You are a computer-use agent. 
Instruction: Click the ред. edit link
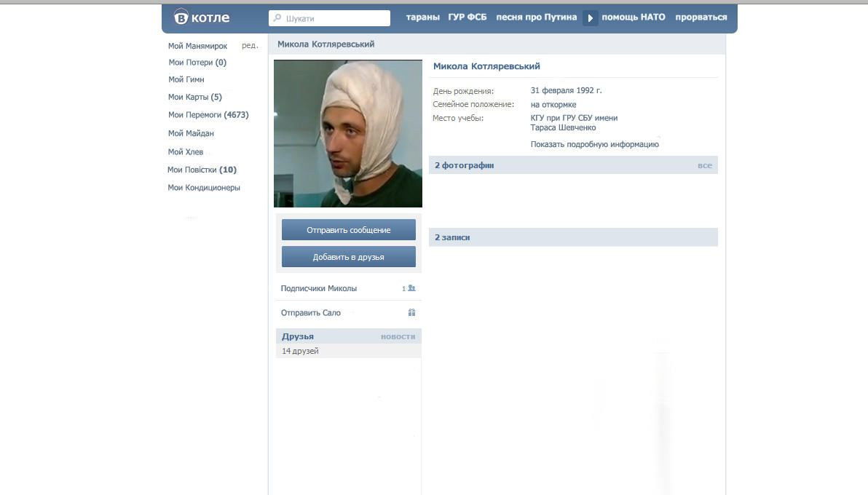250,45
